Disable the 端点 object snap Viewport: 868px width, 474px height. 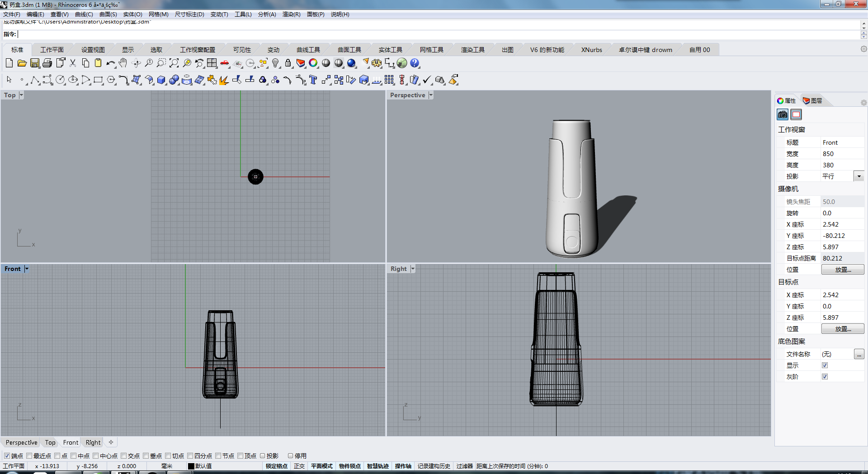pos(7,456)
